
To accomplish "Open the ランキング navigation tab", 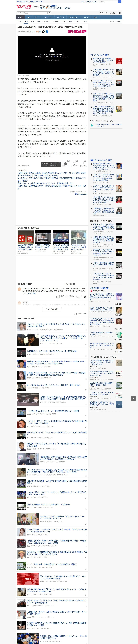I will tap(86, 17).
